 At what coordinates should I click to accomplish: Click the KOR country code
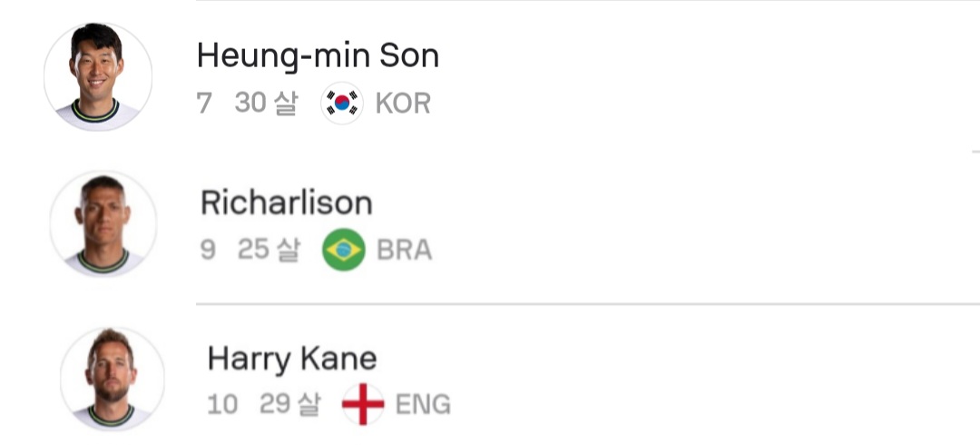point(403,104)
